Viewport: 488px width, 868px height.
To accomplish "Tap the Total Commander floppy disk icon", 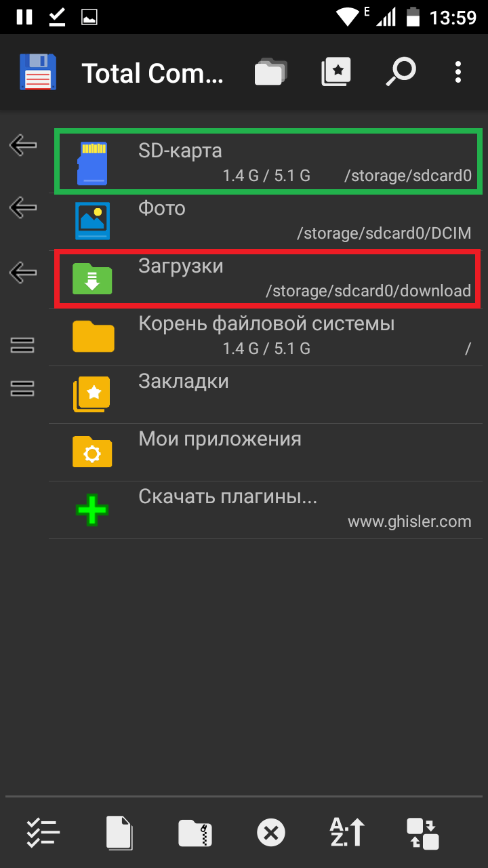I will [x=39, y=72].
